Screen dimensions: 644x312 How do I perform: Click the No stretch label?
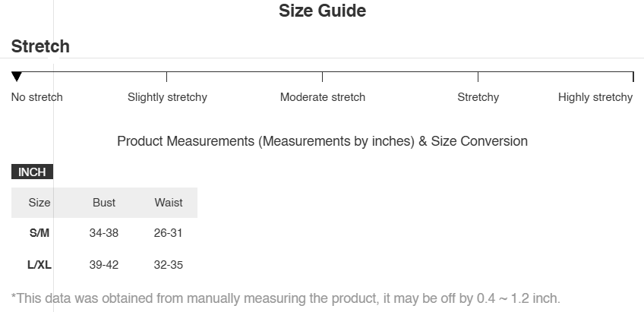[x=37, y=97]
